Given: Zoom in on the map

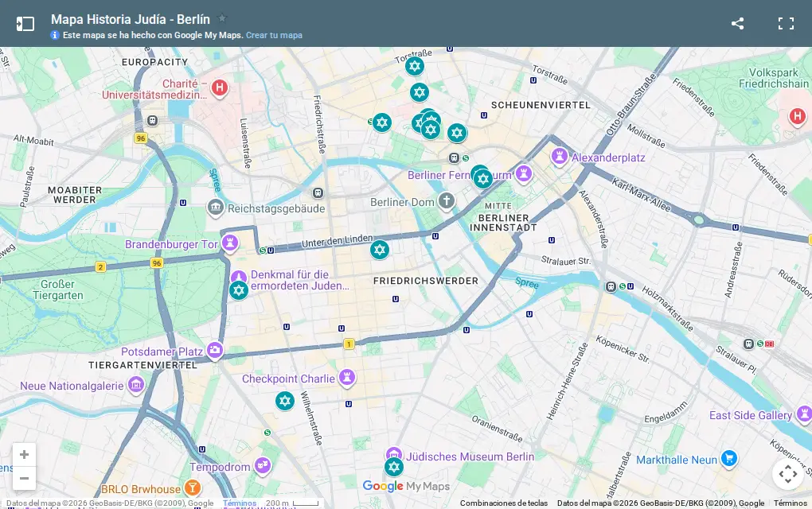Looking at the screenshot, I should pyautogui.click(x=25, y=455).
